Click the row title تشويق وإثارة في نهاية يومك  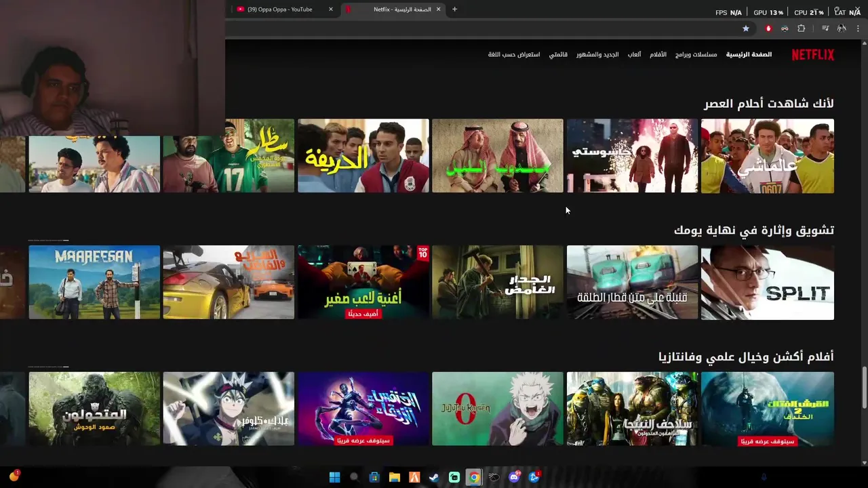[754, 230]
